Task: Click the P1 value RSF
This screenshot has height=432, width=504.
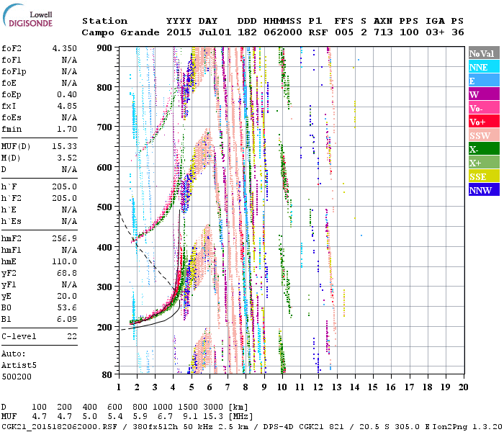Action: click(x=318, y=32)
